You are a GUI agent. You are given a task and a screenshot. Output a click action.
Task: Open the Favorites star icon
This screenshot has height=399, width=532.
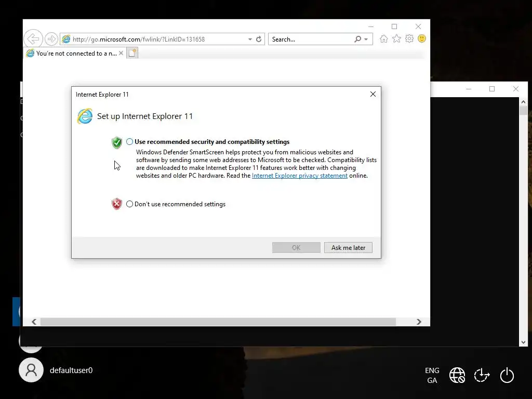[396, 38]
